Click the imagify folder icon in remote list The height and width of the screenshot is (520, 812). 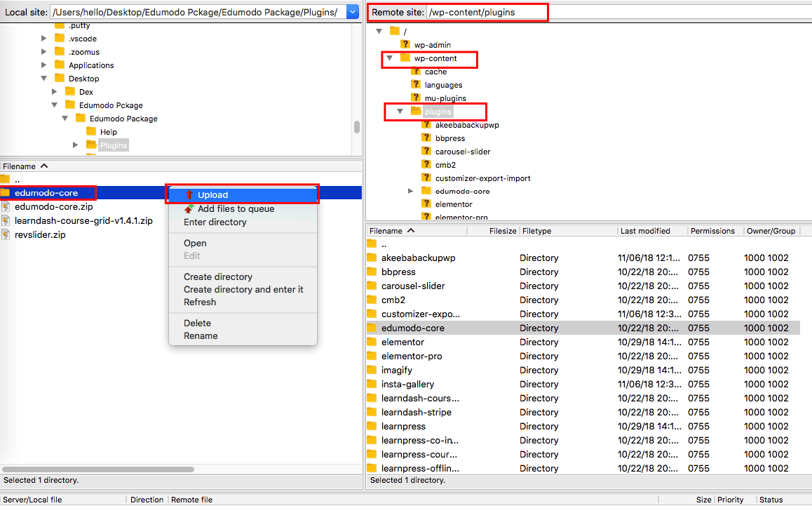tap(372, 370)
